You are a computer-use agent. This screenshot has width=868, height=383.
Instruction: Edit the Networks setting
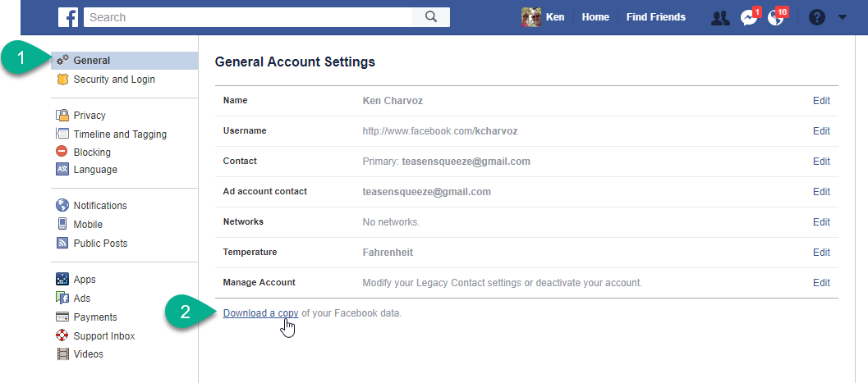coord(821,221)
